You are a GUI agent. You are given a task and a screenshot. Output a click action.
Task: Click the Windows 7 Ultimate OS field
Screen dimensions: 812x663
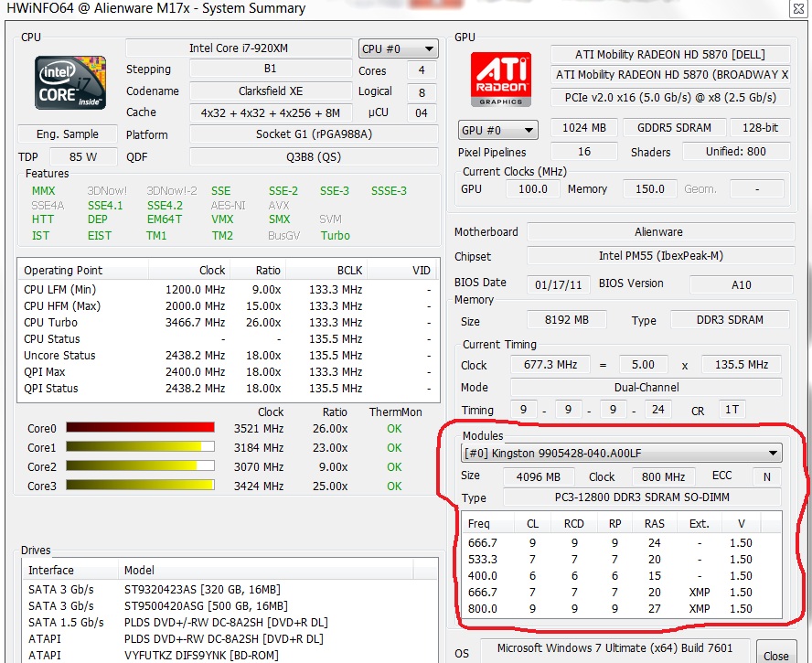click(x=614, y=648)
